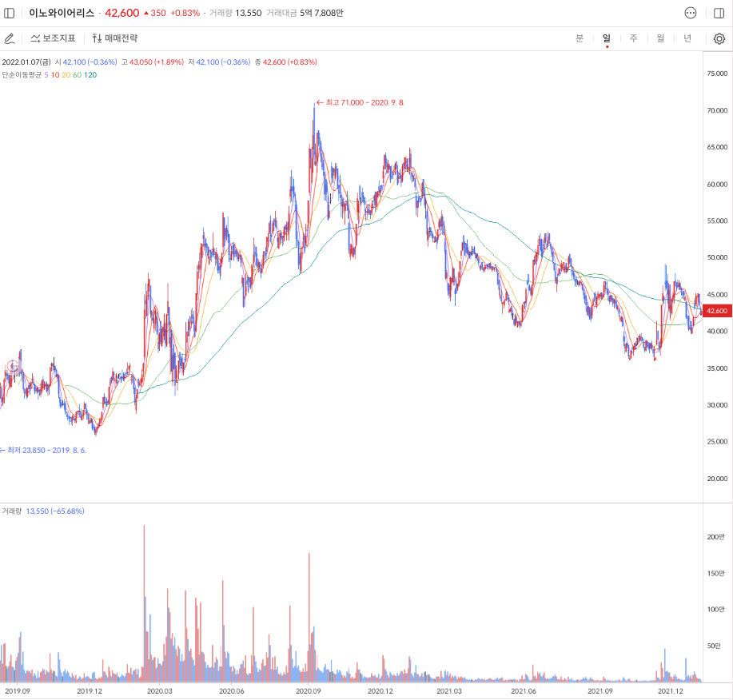This screenshot has width=733, height=700.
Task: Toggle the left sidebar panel icon
Action: tap(10, 13)
